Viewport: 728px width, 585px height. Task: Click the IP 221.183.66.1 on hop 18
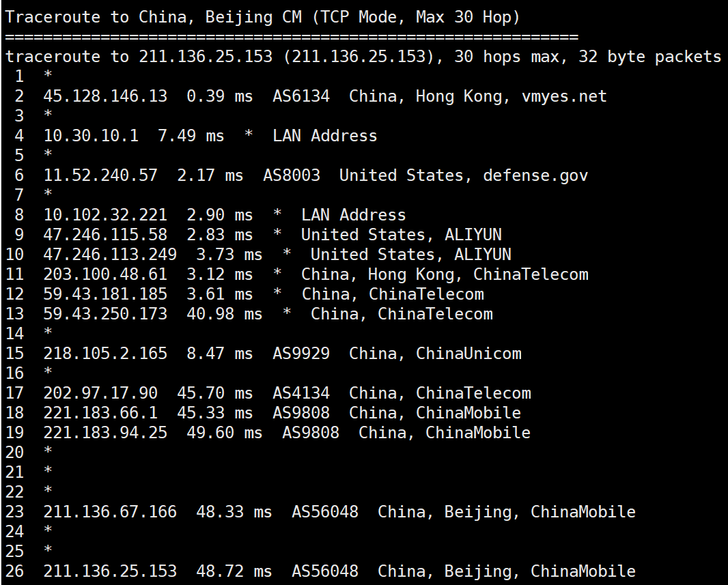[100, 413]
